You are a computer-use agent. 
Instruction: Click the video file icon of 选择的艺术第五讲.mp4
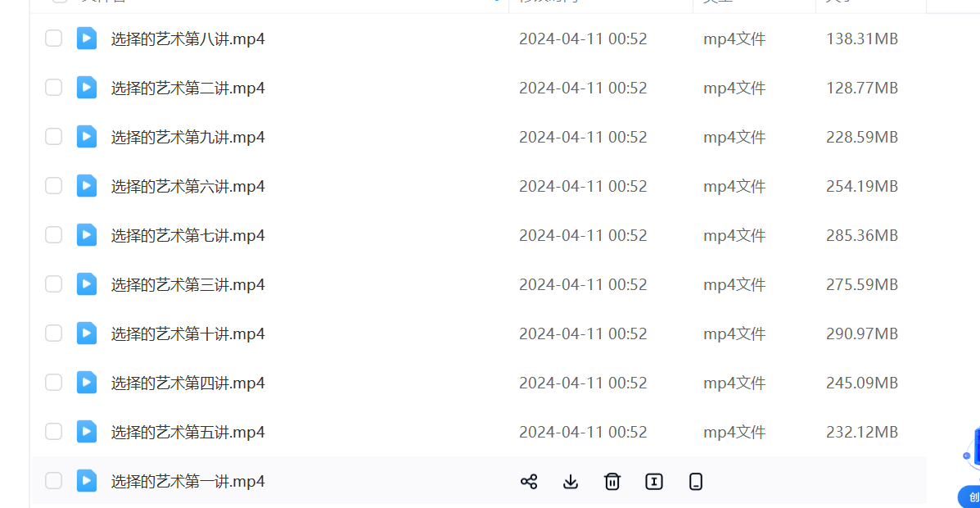tap(87, 432)
